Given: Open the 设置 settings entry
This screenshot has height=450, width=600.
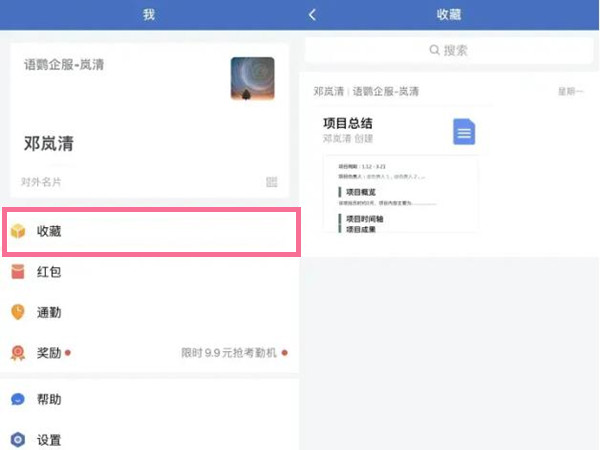Looking at the screenshot, I should 149,440.
